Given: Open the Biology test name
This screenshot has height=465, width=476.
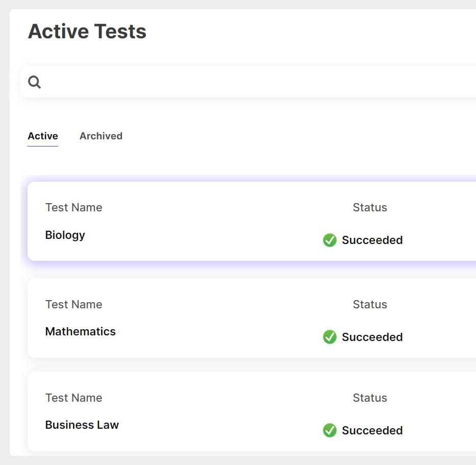Looking at the screenshot, I should coord(65,235).
